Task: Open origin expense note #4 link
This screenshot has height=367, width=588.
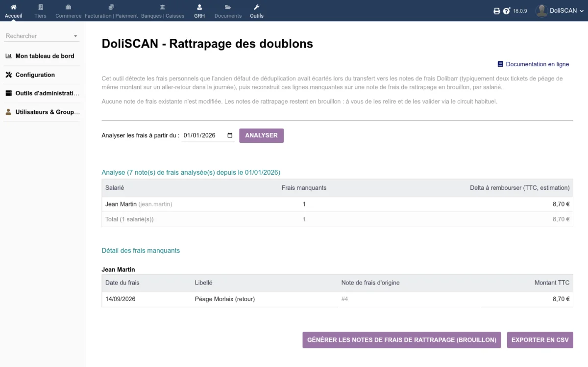Action: coord(344,299)
